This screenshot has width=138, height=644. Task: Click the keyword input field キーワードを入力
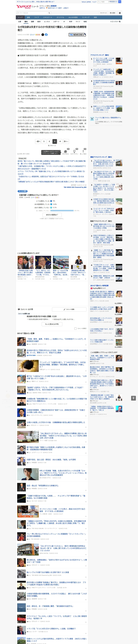32,13
